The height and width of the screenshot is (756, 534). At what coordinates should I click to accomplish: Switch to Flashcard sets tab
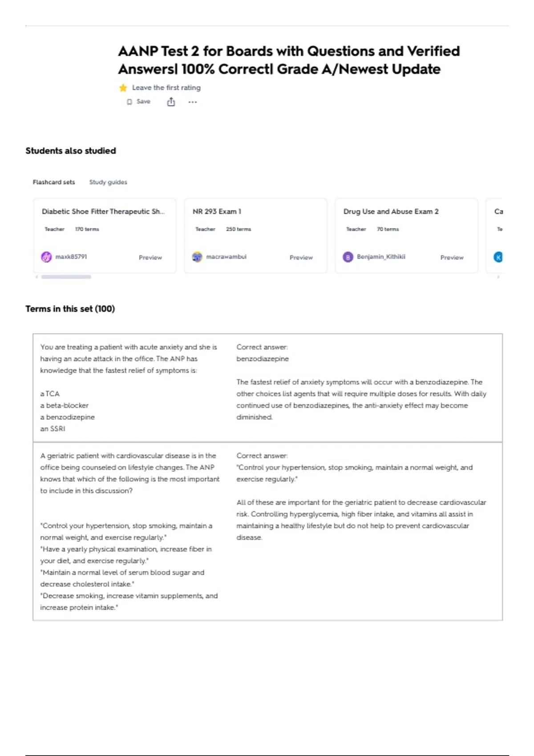(54, 182)
